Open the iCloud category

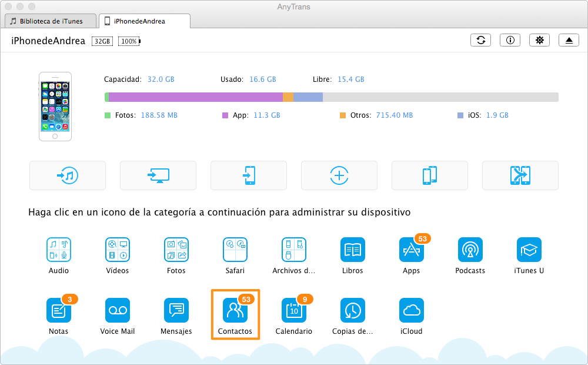point(412,310)
